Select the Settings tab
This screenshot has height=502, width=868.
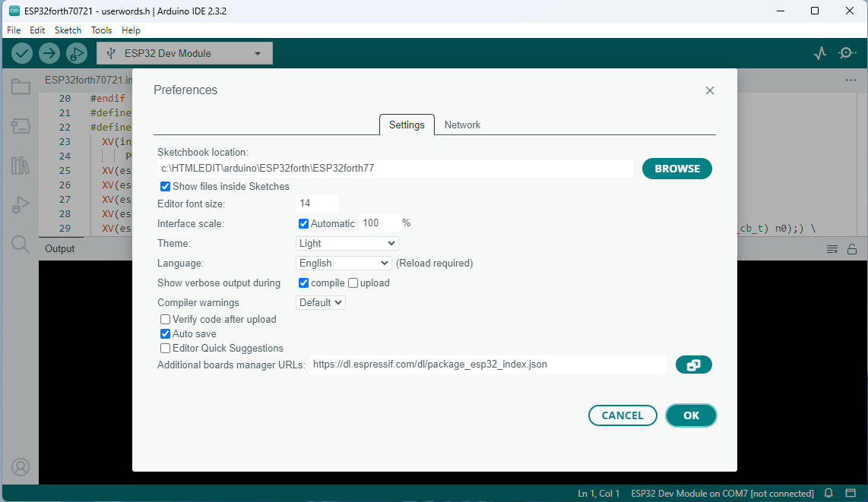[x=407, y=125]
